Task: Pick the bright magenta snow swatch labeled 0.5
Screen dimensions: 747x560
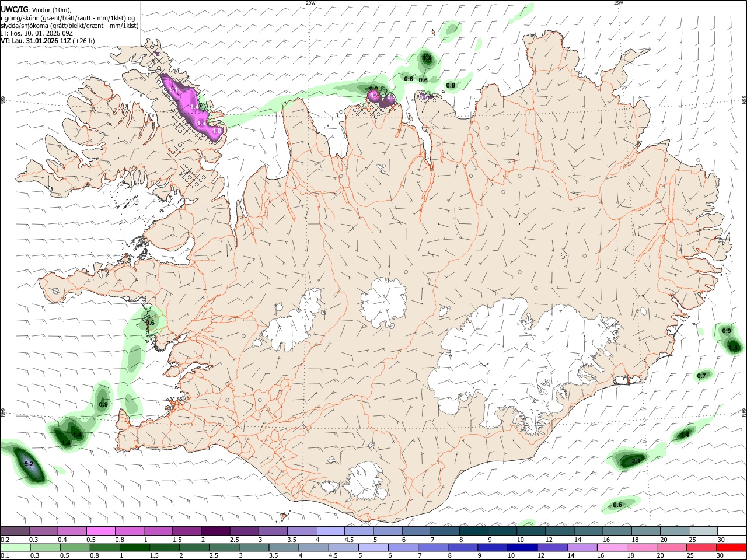Action: pos(101,531)
